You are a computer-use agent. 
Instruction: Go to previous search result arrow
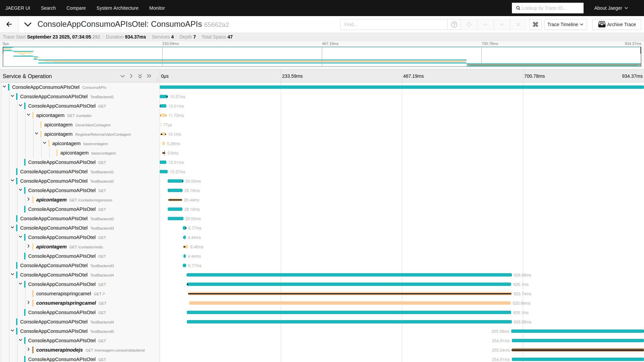[485, 24]
